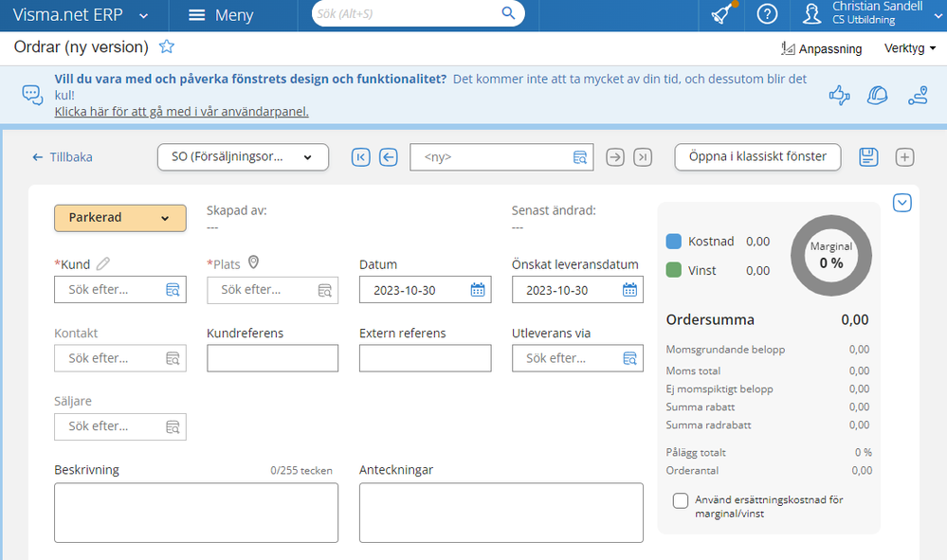Save the order with disk icon

coord(868,157)
